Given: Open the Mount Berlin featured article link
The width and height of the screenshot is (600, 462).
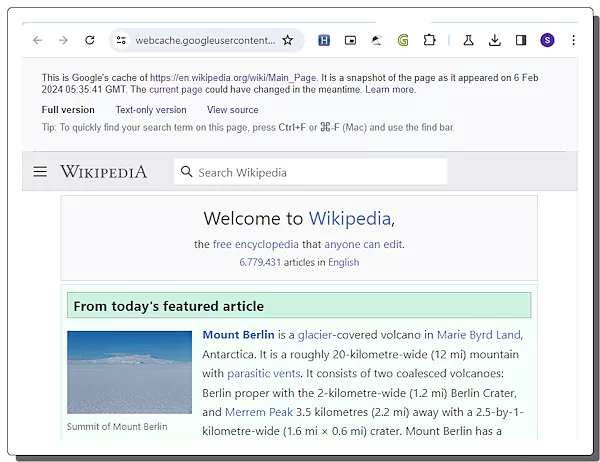Looking at the screenshot, I should [x=238, y=335].
